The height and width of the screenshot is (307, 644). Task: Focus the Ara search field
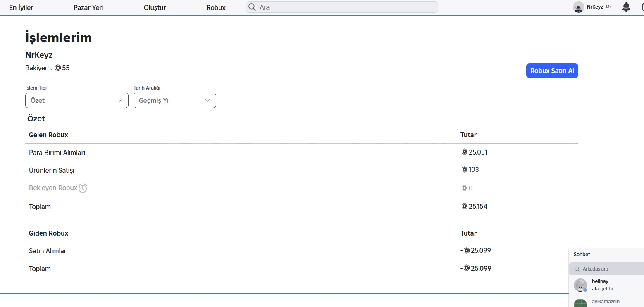tap(342, 7)
